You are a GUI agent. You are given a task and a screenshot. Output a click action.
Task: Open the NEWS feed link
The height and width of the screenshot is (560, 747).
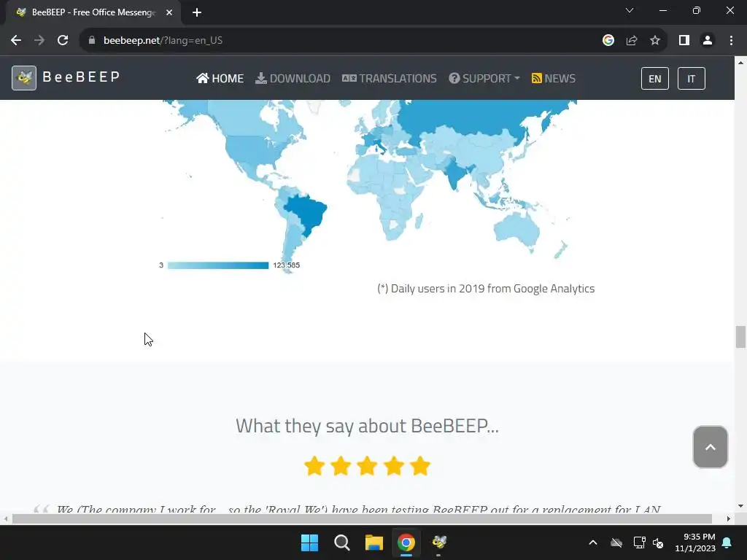[554, 78]
